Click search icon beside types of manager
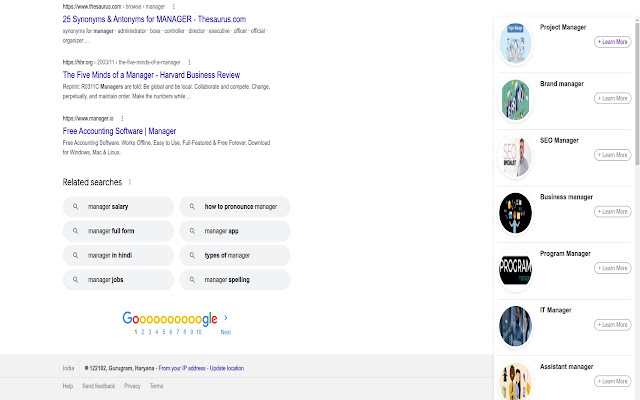This screenshot has width=640, height=400. pos(192,256)
